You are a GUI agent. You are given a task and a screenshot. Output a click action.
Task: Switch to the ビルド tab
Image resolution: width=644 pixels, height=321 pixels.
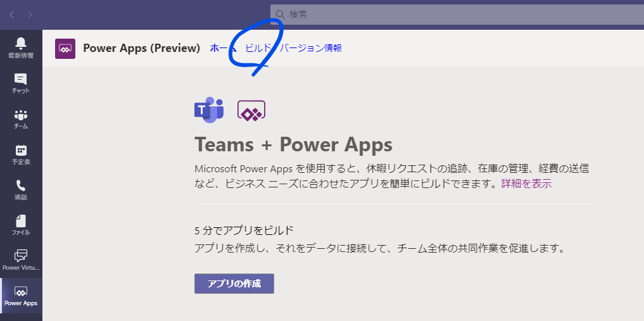coord(258,48)
